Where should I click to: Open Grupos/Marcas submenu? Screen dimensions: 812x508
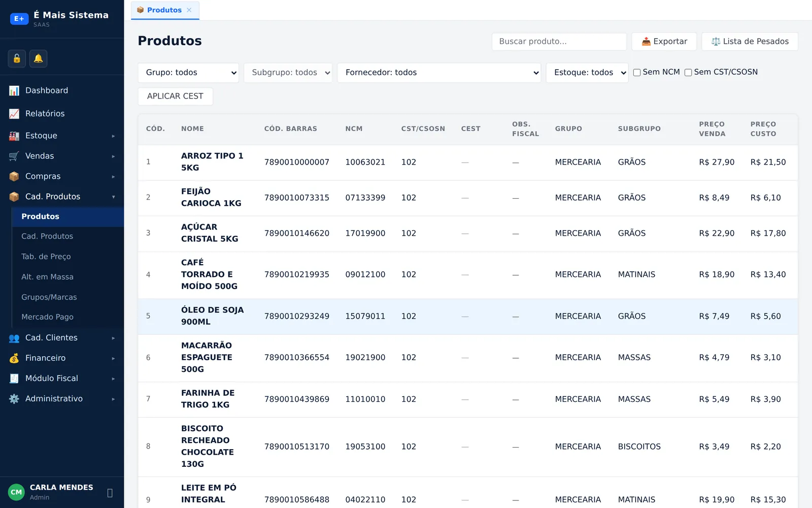click(x=67, y=297)
